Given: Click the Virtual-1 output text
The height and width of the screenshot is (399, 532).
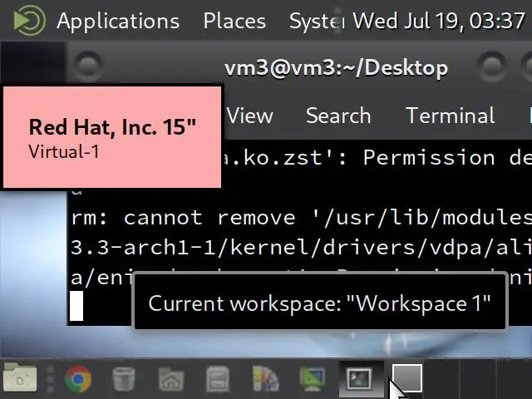Looking at the screenshot, I should coord(64,151).
